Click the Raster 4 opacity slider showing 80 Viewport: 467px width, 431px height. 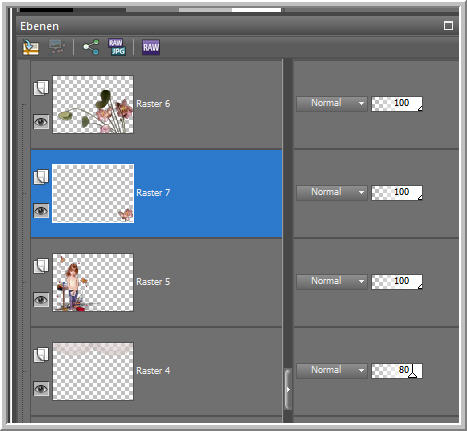pos(397,371)
